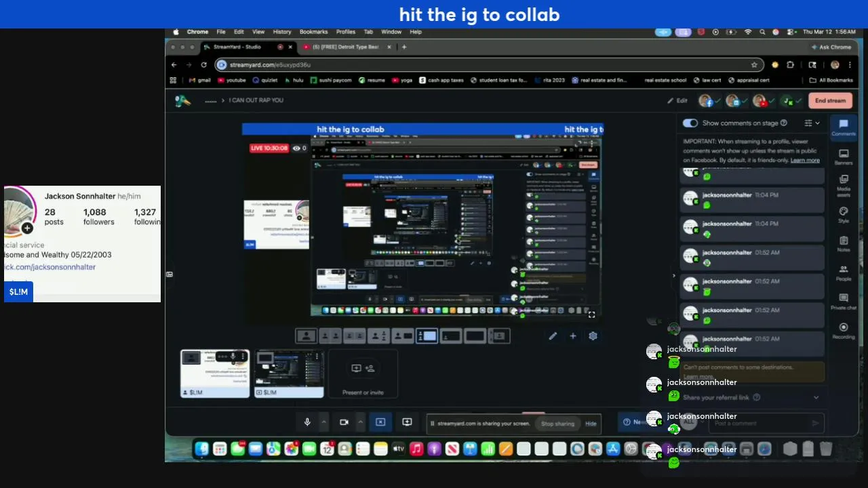868x488 pixels.
Task: Open the Bookmarks menu
Action: point(313,32)
